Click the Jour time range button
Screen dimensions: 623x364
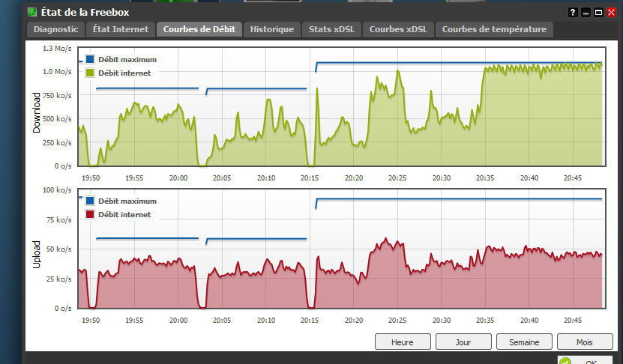click(463, 342)
